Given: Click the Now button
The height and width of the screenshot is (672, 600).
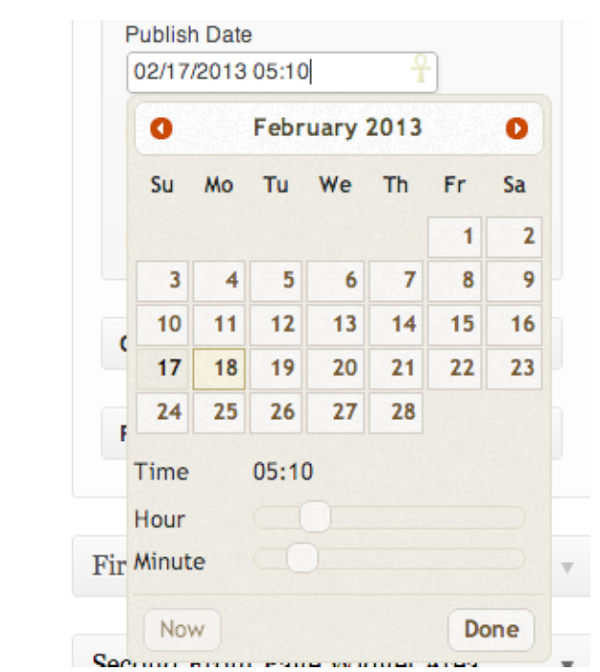Looking at the screenshot, I should click(x=183, y=630).
